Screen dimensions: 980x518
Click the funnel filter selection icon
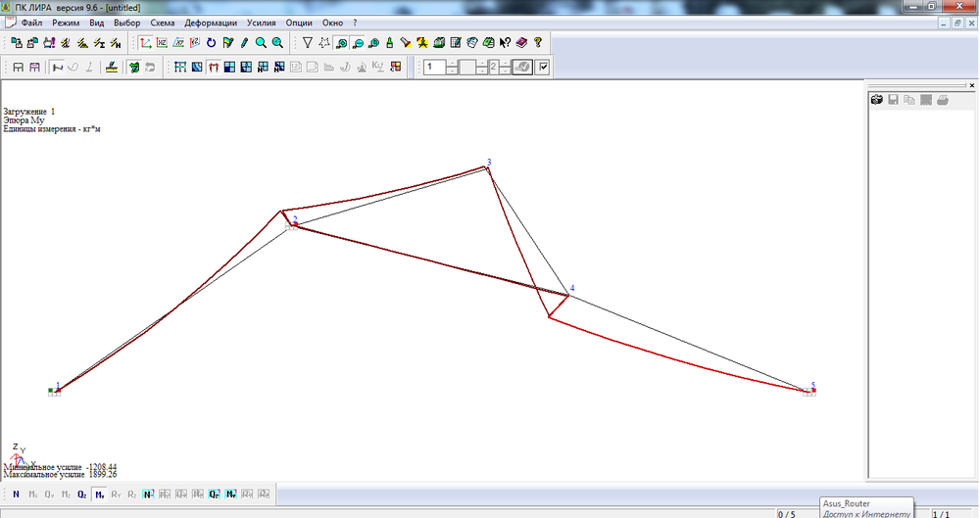[307, 42]
